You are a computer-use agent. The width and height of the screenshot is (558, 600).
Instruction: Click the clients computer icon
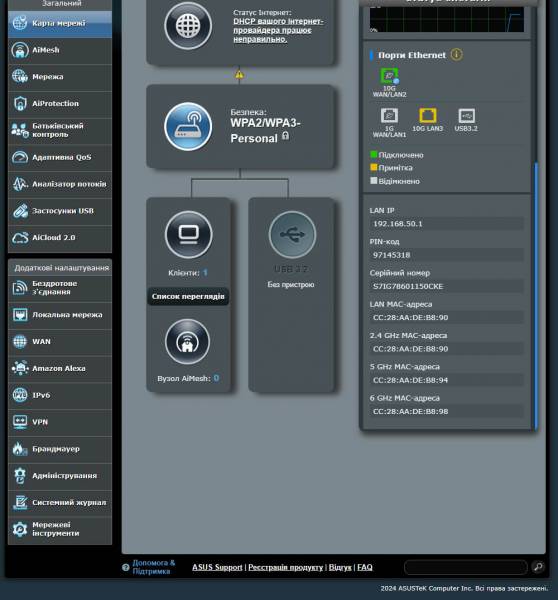[x=188, y=235]
